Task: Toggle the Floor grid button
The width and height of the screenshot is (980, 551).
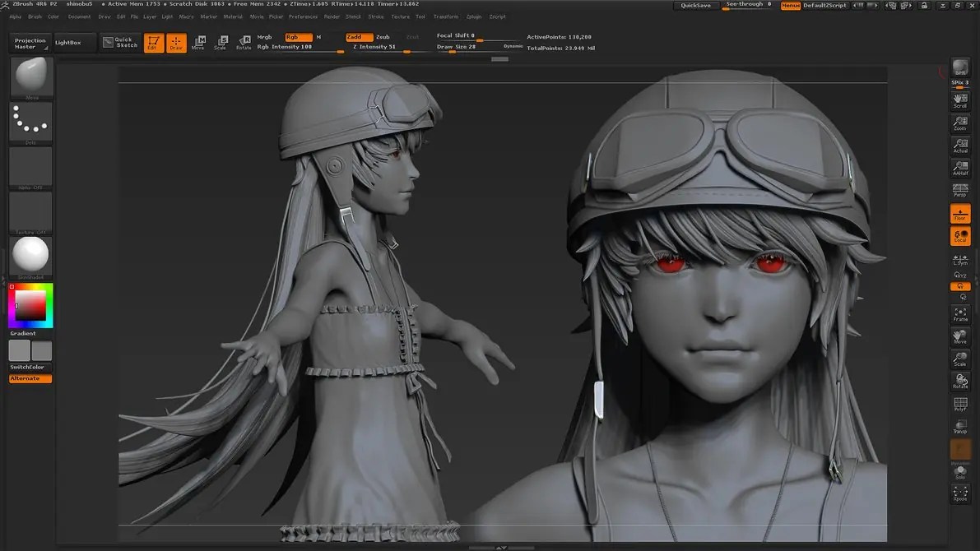Action: 960,213
